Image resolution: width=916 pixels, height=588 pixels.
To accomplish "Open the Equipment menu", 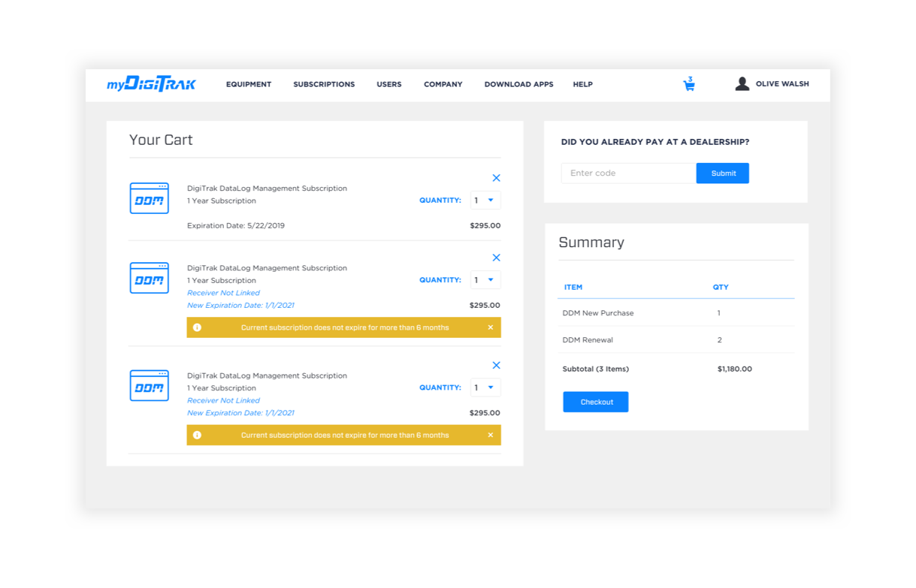I will tap(249, 84).
